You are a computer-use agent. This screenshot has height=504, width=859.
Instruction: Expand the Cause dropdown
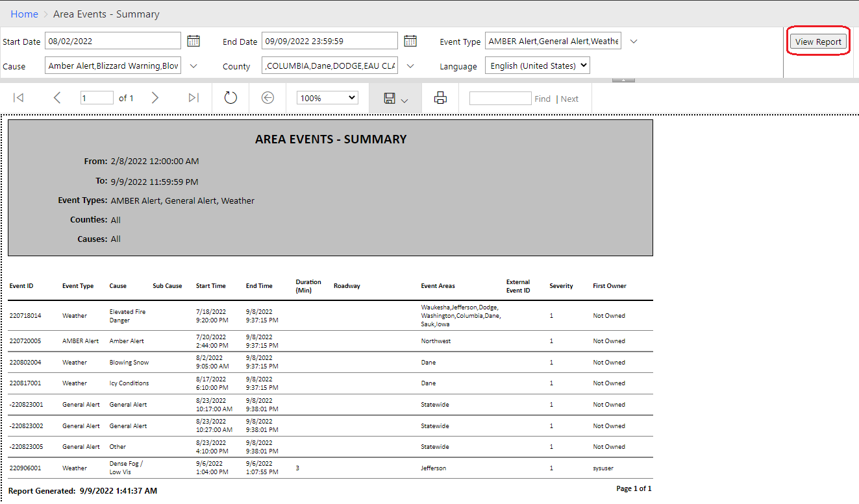tap(193, 66)
